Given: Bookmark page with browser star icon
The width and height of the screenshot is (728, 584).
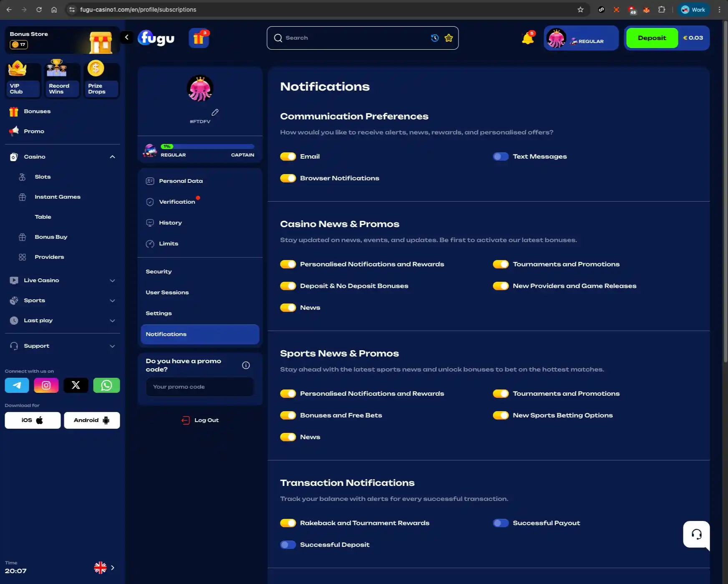Looking at the screenshot, I should 580,10.
